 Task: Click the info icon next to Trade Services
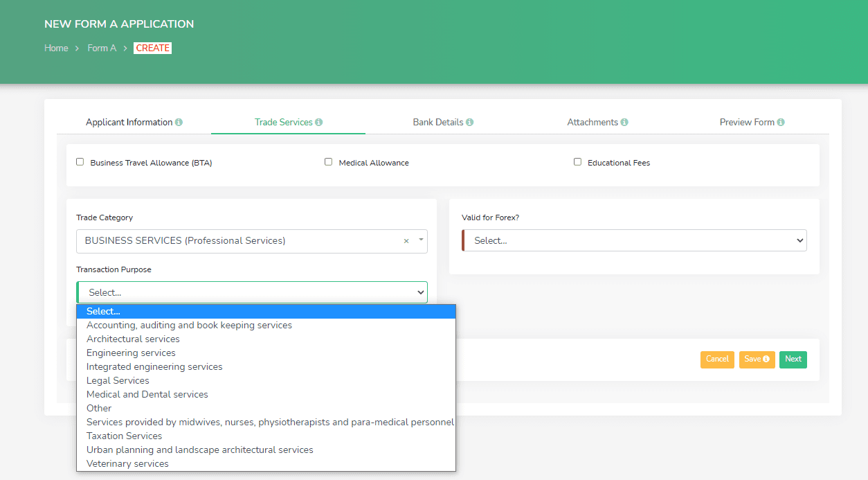tap(319, 121)
